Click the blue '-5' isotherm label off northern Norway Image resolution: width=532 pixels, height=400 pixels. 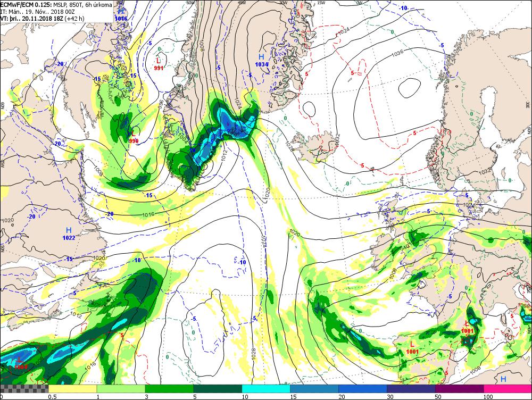pyautogui.click(x=442, y=45)
